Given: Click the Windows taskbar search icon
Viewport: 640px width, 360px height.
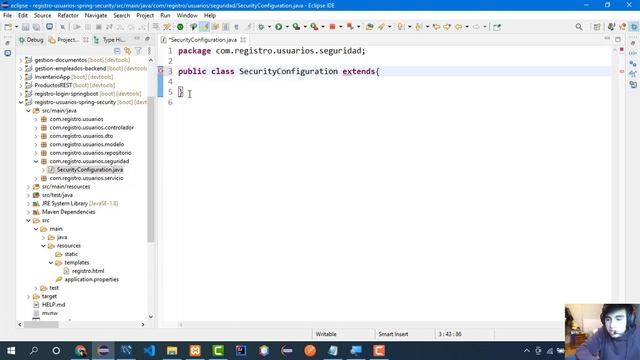Looking at the screenshot, I should pos(34,351).
